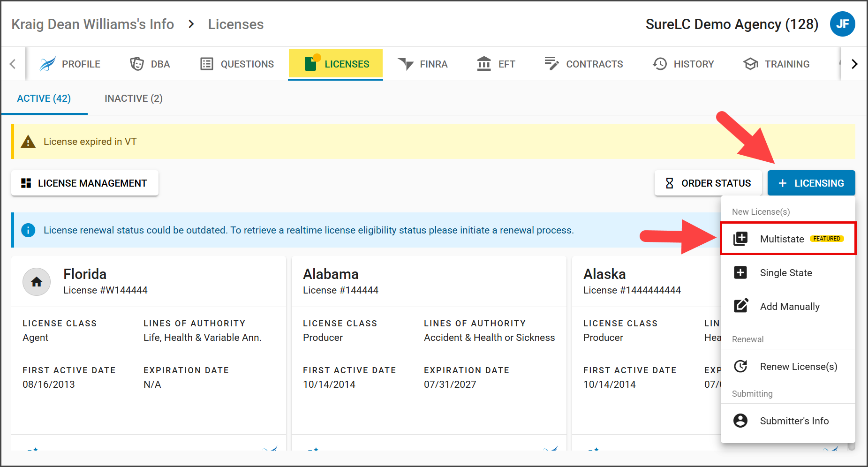This screenshot has width=868, height=467.
Task: View the History tab
Action: point(683,64)
